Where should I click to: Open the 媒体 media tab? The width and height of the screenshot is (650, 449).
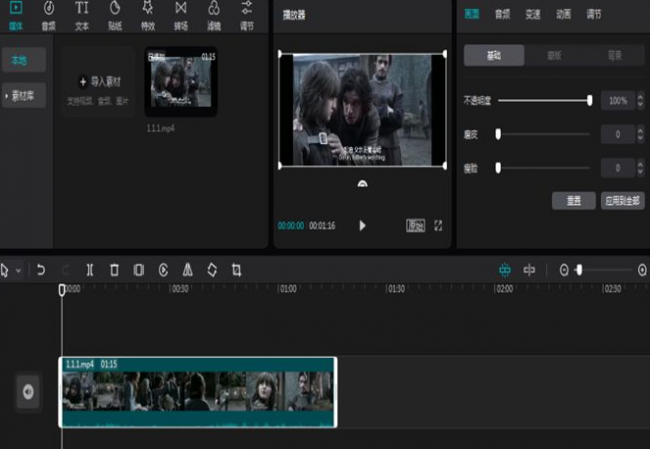pyautogui.click(x=16, y=15)
